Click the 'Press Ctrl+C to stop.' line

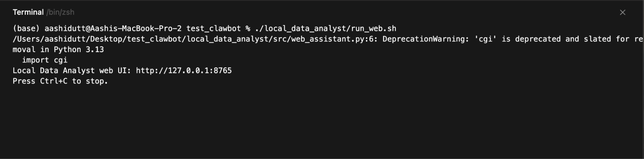[x=60, y=81]
